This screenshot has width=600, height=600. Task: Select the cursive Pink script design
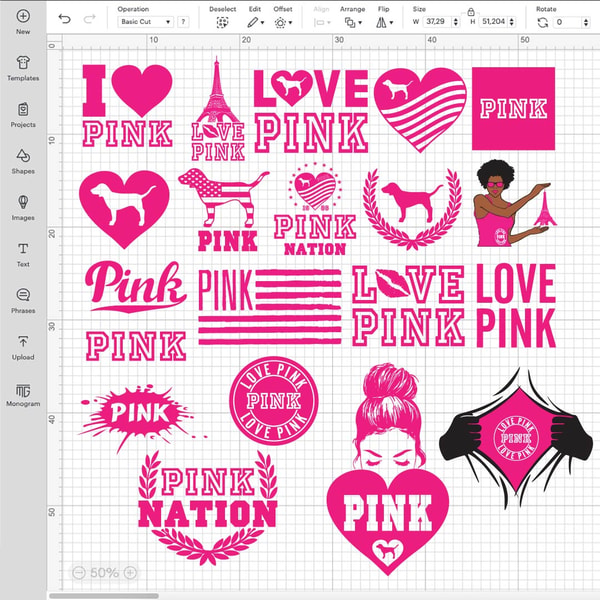click(x=136, y=286)
